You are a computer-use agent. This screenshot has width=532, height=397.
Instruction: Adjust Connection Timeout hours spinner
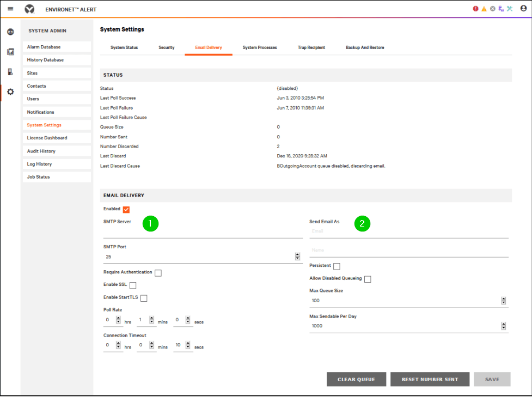pos(118,345)
